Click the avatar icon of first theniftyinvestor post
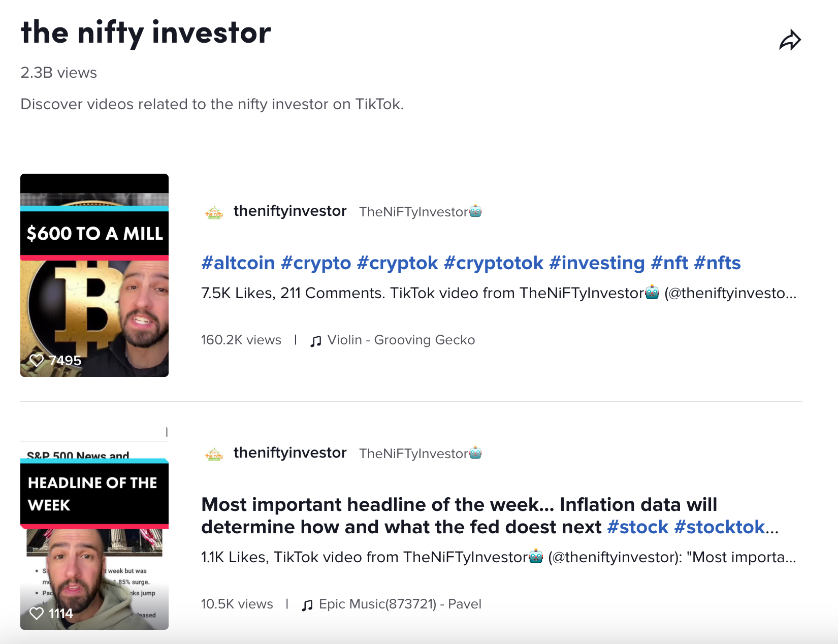Viewport: 838px width, 644px height. click(214, 212)
